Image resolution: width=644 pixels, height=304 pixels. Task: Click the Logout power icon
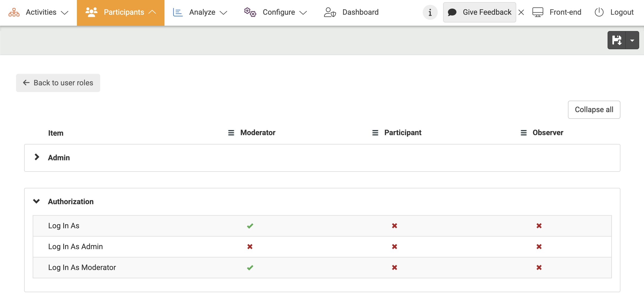pyautogui.click(x=599, y=12)
